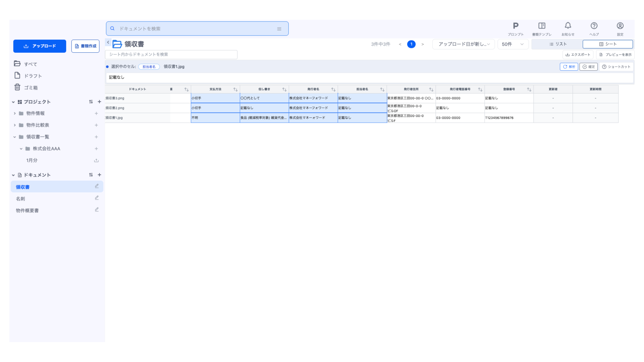Expand the 物件情報 project folder

tap(15, 114)
